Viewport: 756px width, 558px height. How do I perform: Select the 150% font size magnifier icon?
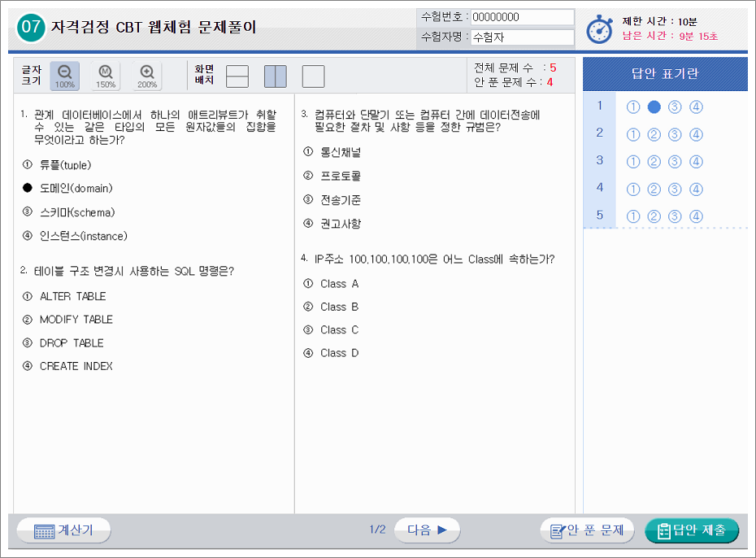(x=104, y=74)
